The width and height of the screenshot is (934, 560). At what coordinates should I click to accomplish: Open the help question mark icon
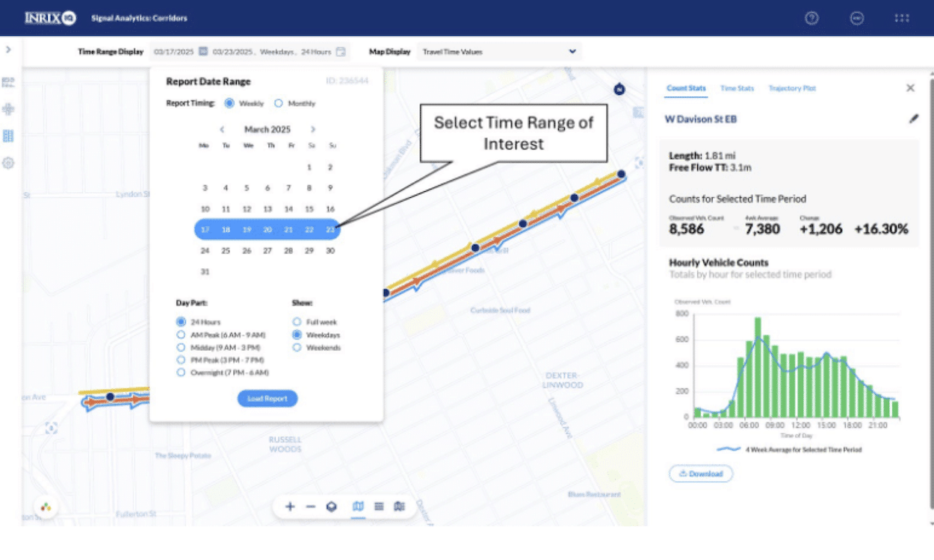tap(811, 19)
